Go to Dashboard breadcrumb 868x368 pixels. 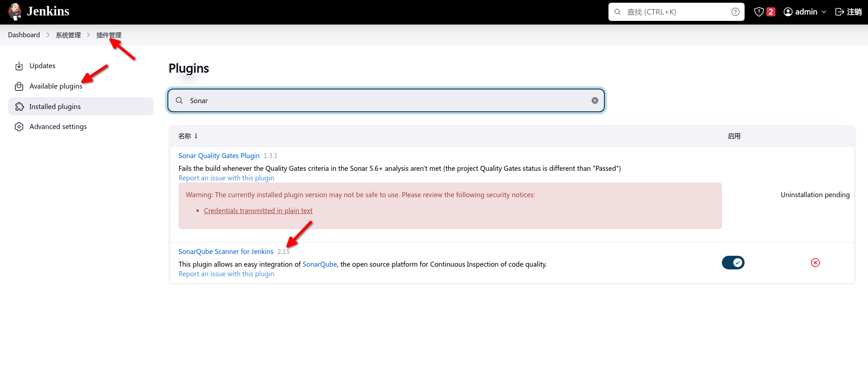24,35
